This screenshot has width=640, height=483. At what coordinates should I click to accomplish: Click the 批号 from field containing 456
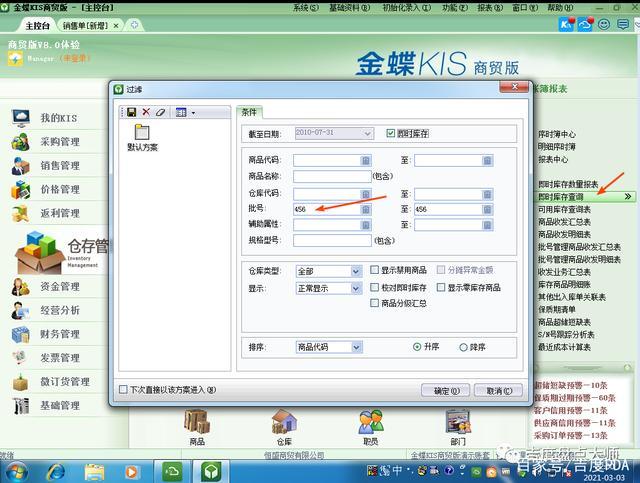(327, 209)
